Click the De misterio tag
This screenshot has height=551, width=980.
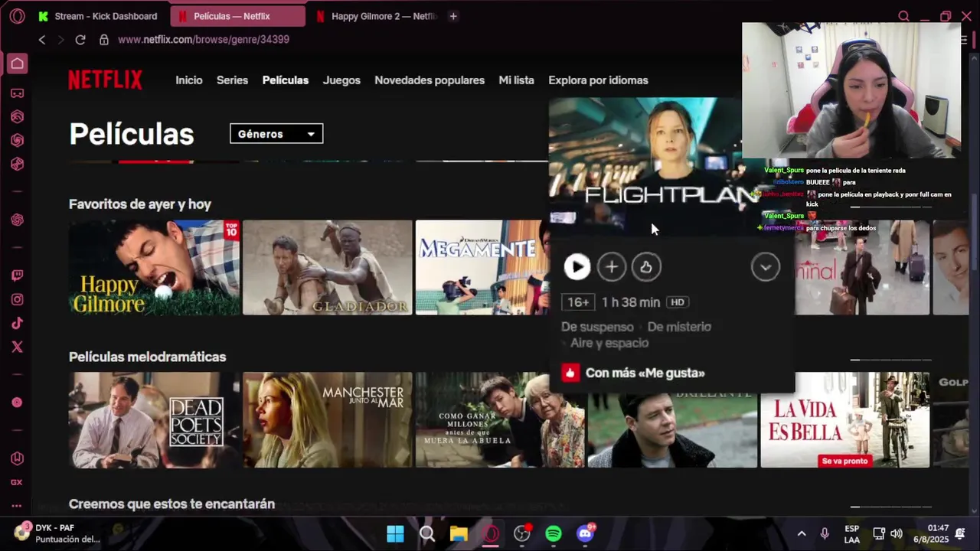pos(679,327)
